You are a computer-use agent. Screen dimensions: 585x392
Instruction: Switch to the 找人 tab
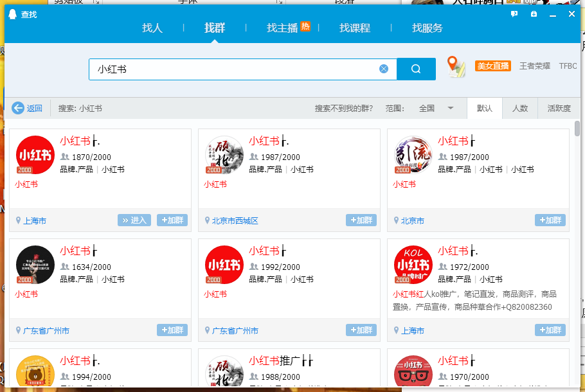(x=152, y=28)
